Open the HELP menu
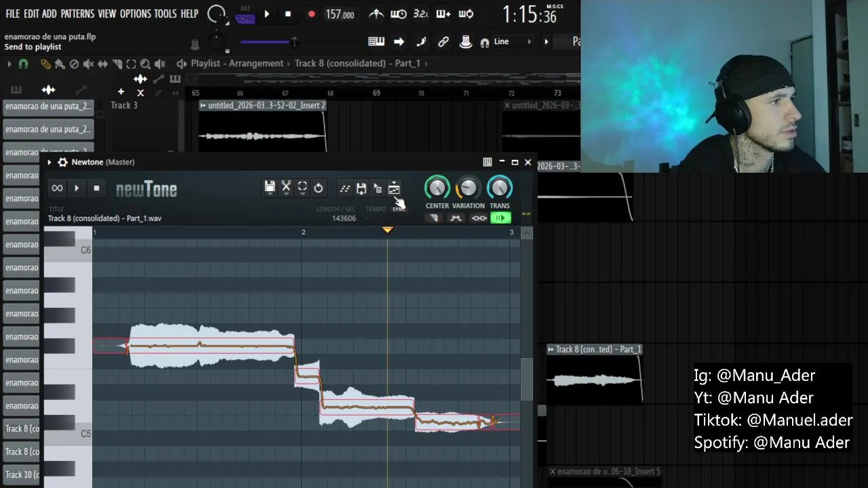The width and height of the screenshot is (868, 488). 190,14
